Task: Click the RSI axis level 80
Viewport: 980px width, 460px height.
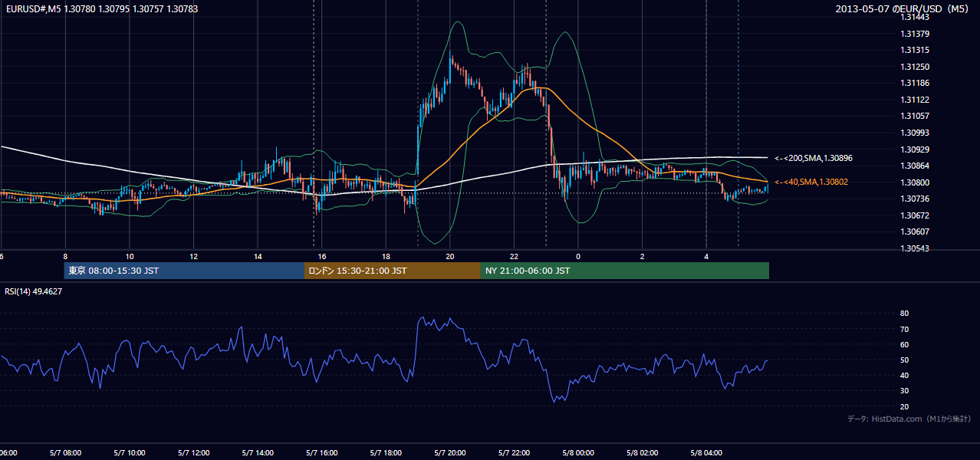Action: click(905, 314)
